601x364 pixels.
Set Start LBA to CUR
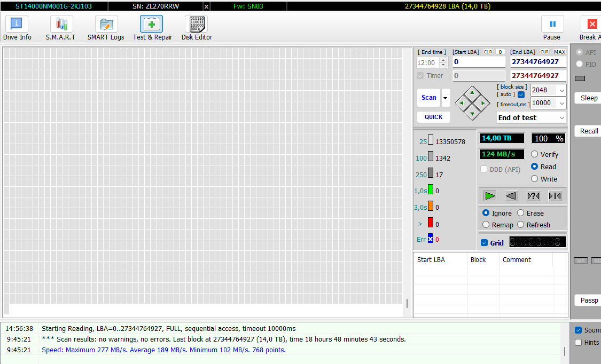pyautogui.click(x=488, y=52)
